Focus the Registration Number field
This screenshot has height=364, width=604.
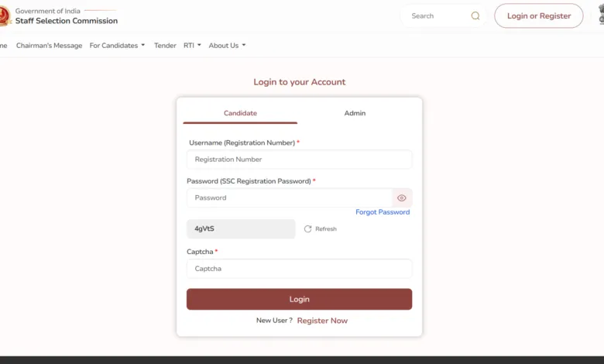tap(300, 160)
